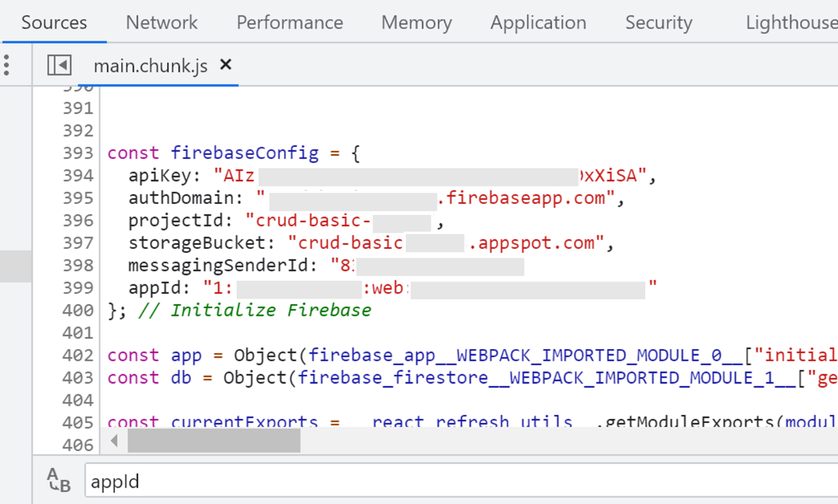Click the 'const app' declaration
The height and width of the screenshot is (504, 838).
click(x=155, y=356)
